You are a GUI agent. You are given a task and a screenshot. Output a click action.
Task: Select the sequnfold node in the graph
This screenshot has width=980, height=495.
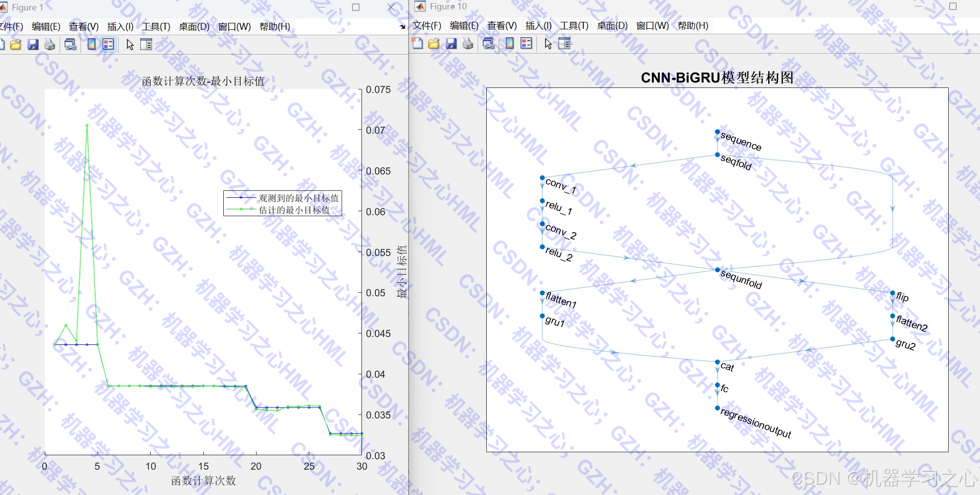717,270
